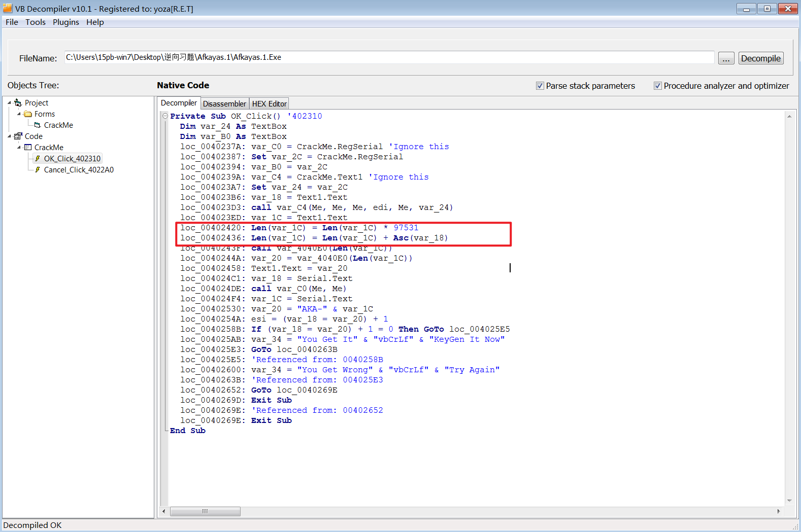This screenshot has height=532, width=801.
Task: Close the VB Decompiler window
Action: point(788,9)
